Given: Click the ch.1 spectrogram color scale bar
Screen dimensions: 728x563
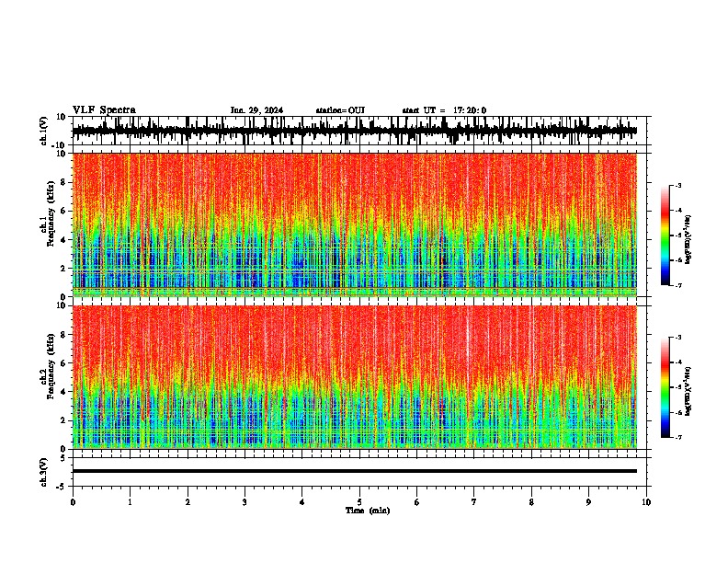Looking at the screenshot, I should coord(665,236).
